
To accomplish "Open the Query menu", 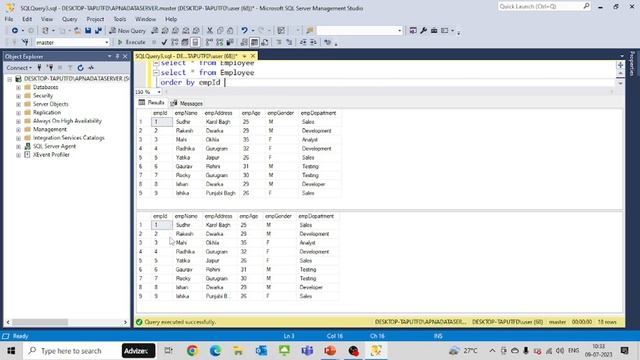I will 69,19.
